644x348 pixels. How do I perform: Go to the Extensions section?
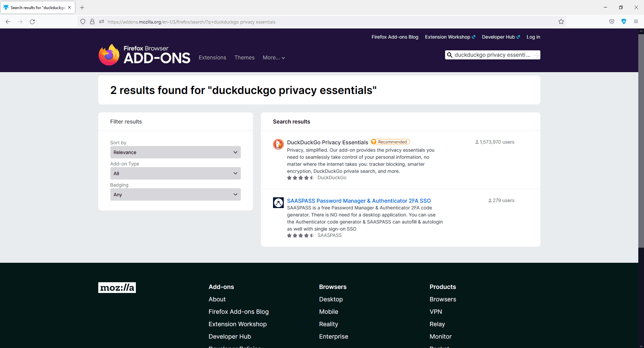[x=212, y=58]
